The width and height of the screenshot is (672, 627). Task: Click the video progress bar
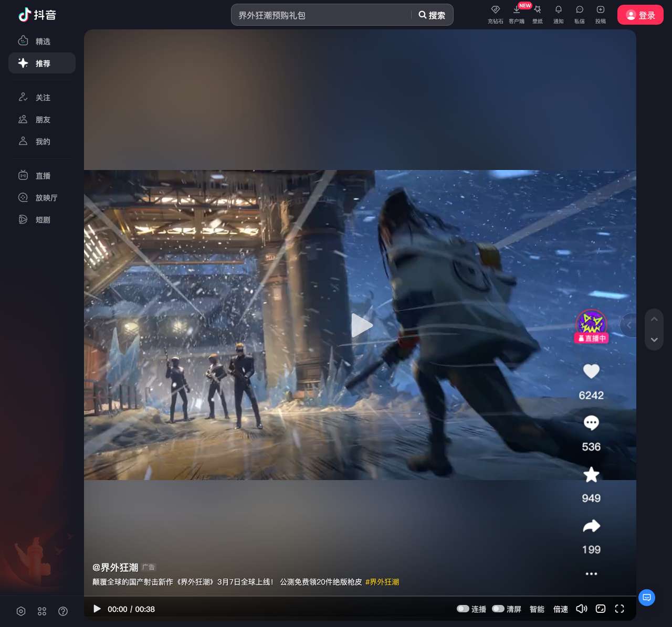point(360,597)
